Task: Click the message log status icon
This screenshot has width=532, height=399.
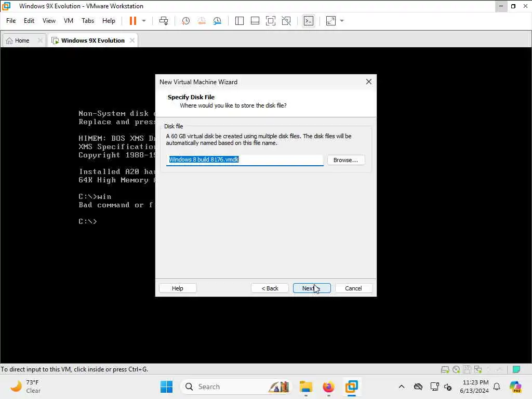Action: tap(516, 369)
